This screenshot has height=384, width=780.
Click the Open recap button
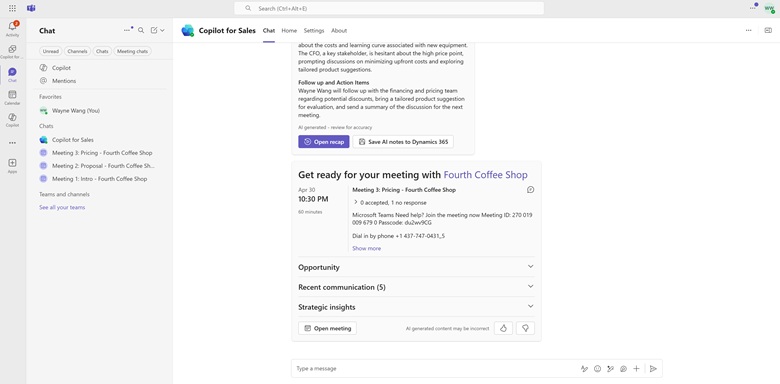[324, 142]
